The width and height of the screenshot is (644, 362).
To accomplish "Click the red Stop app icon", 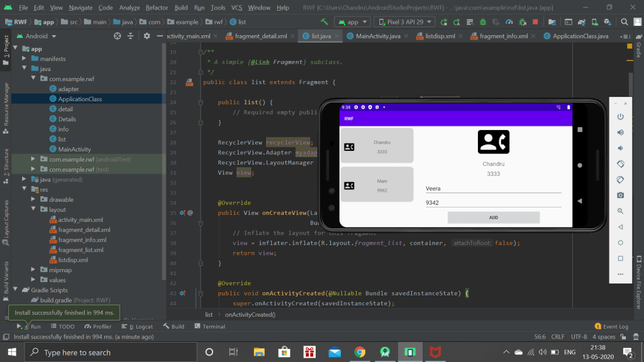I will coord(535,21).
